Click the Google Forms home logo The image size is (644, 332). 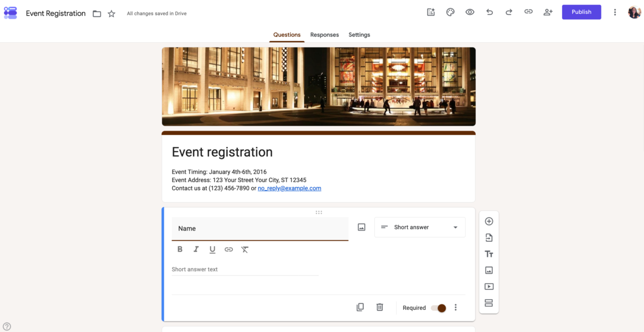11,13
